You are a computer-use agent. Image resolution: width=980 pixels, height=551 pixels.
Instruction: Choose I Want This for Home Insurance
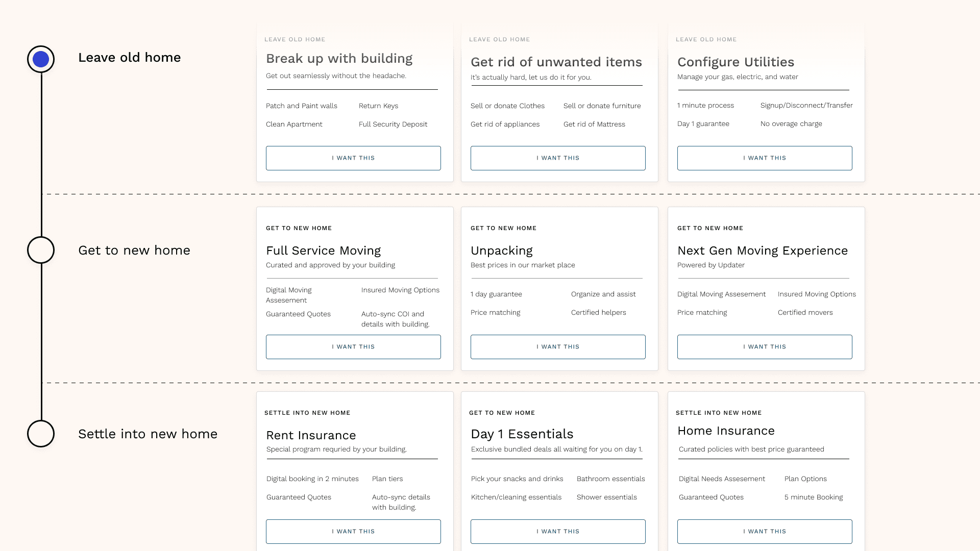click(765, 532)
